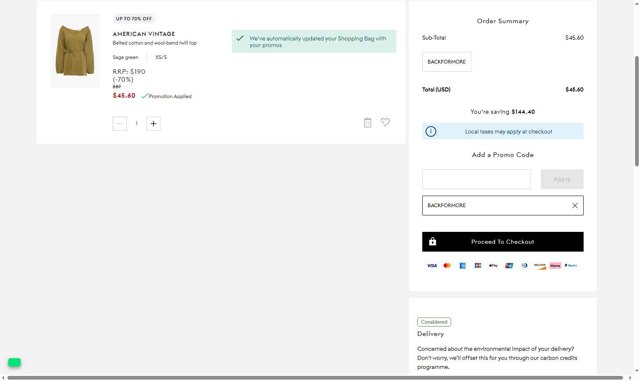Click the lock icon on checkout button
640x381 pixels.
(433, 241)
